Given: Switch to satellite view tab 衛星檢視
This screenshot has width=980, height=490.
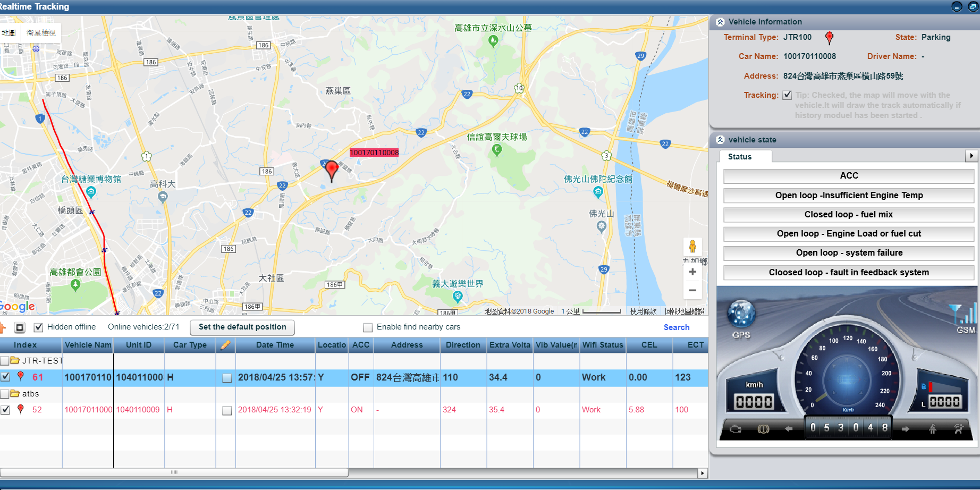Looking at the screenshot, I should pos(41,33).
